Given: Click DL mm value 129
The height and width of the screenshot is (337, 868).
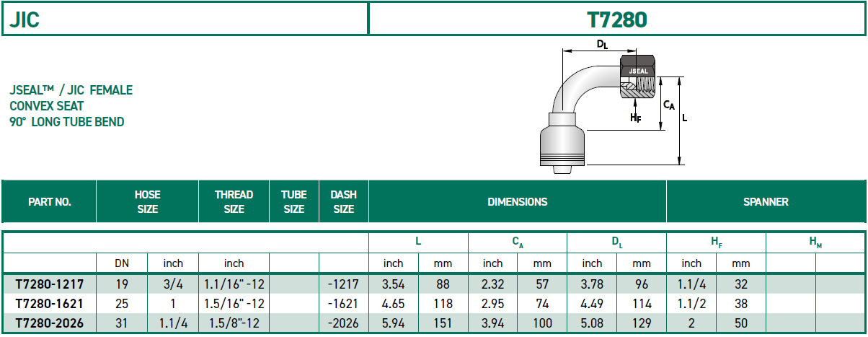Looking at the screenshot, I should pyautogui.click(x=642, y=323).
